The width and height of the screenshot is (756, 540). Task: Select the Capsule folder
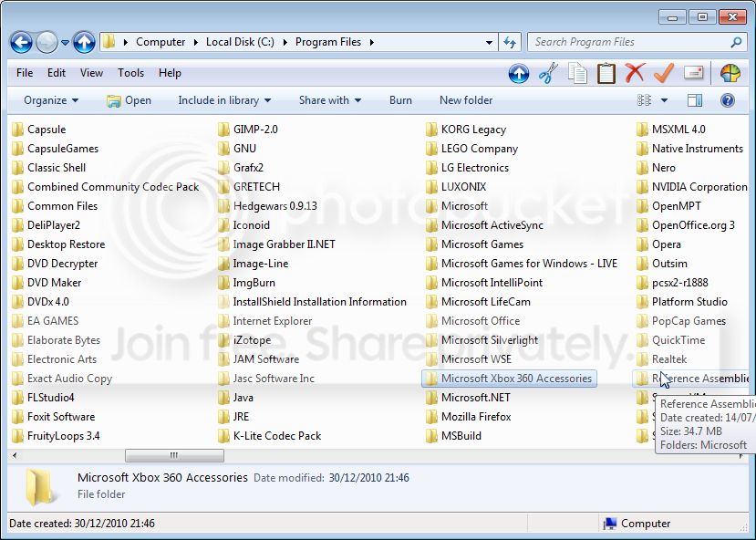click(x=39, y=130)
